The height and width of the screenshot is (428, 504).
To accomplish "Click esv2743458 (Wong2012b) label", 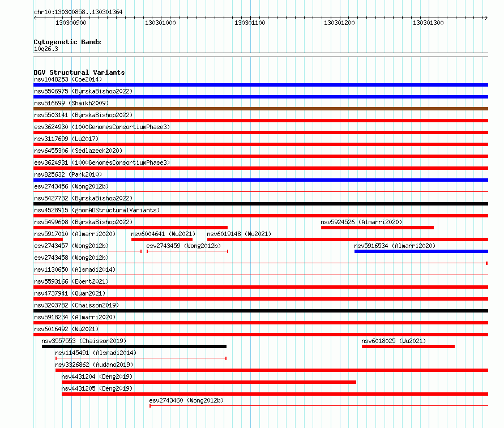I will (x=71, y=258).
